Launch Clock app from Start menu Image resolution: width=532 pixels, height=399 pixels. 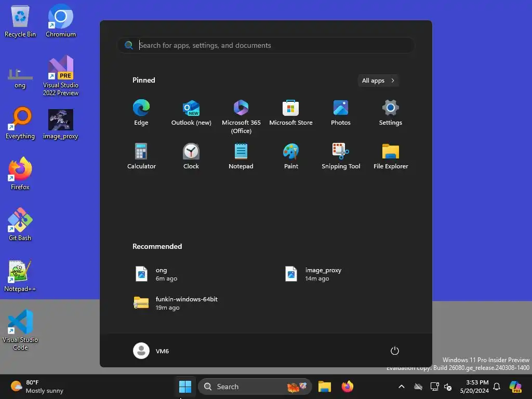(191, 156)
